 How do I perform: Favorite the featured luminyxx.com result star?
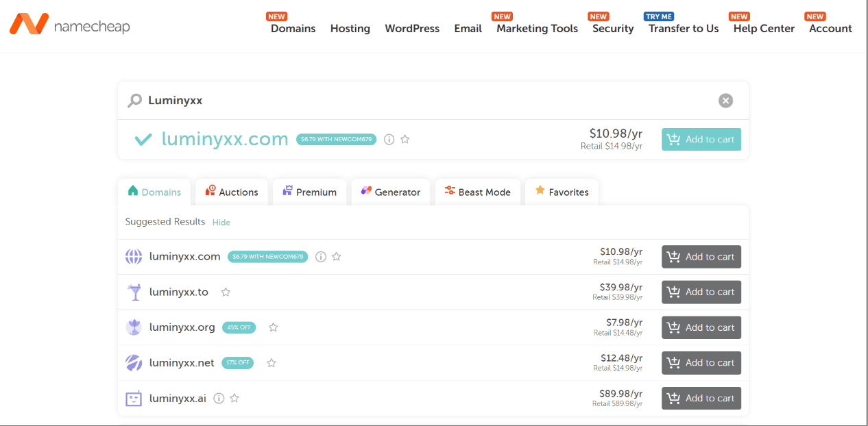[x=405, y=139]
